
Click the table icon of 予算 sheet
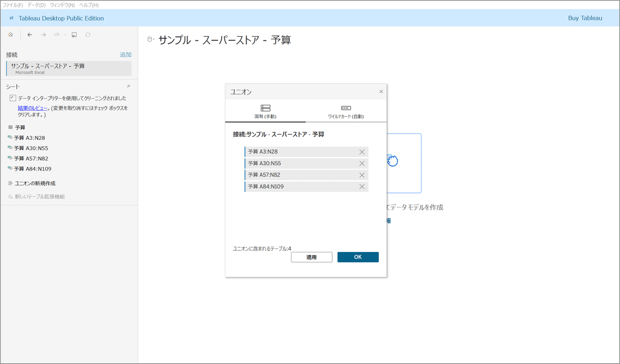click(10, 127)
